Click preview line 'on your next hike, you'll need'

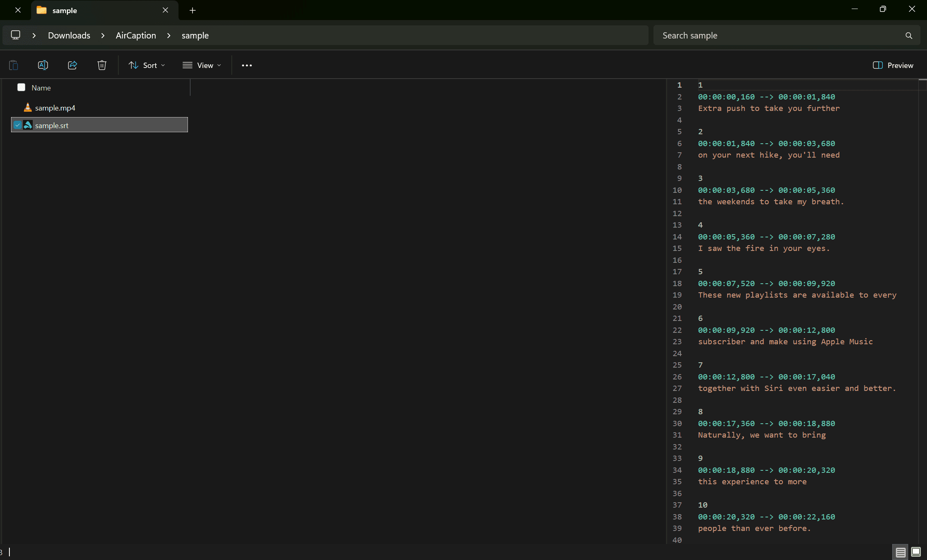point(769,155)
